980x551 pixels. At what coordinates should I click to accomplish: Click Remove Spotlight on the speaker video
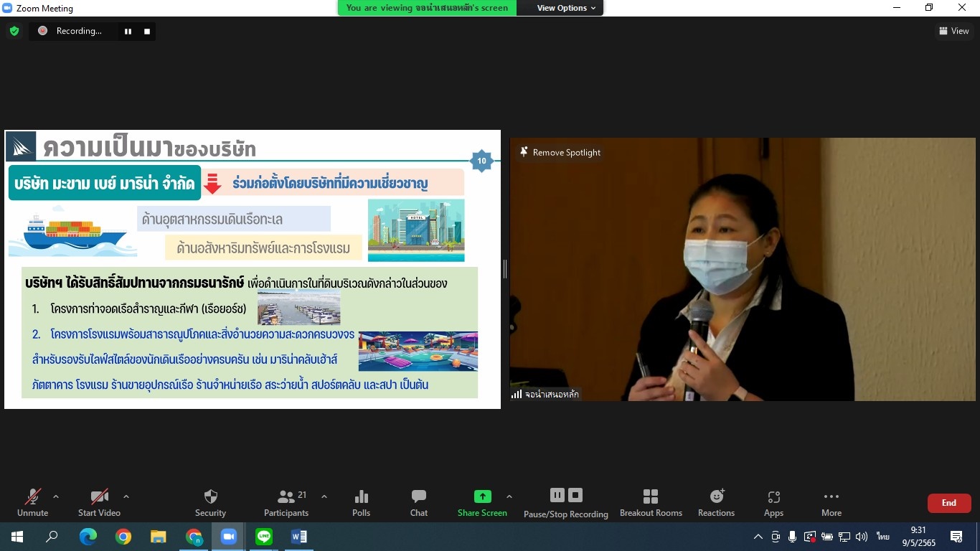[560, 152]
